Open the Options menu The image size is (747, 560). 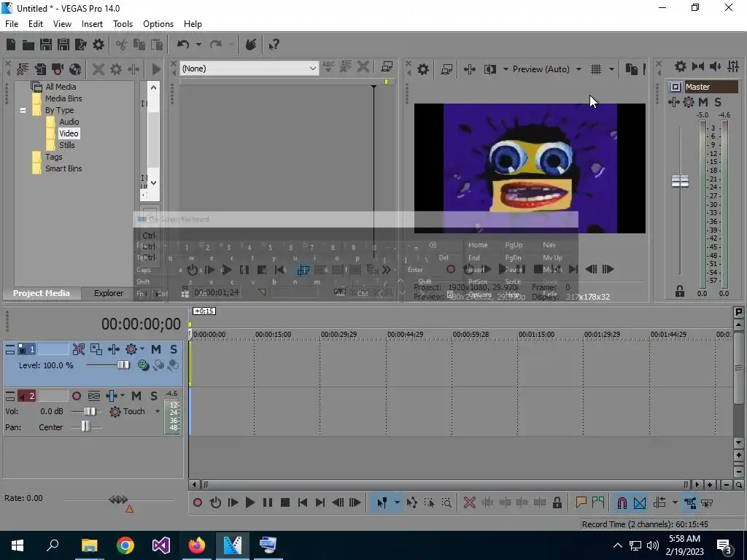click(158, 24)
